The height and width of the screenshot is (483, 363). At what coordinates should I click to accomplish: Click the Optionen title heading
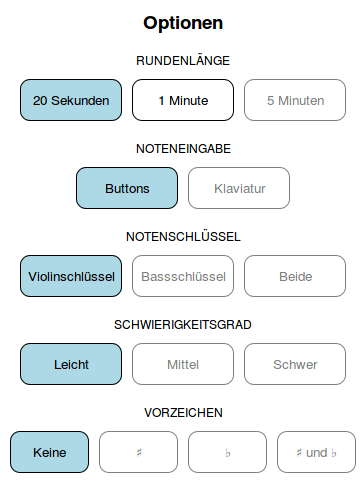point(183,23)
